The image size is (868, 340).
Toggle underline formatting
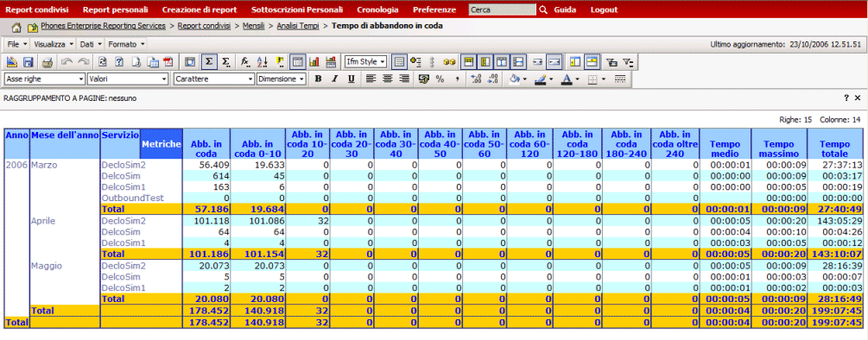(x=351, y=79)
